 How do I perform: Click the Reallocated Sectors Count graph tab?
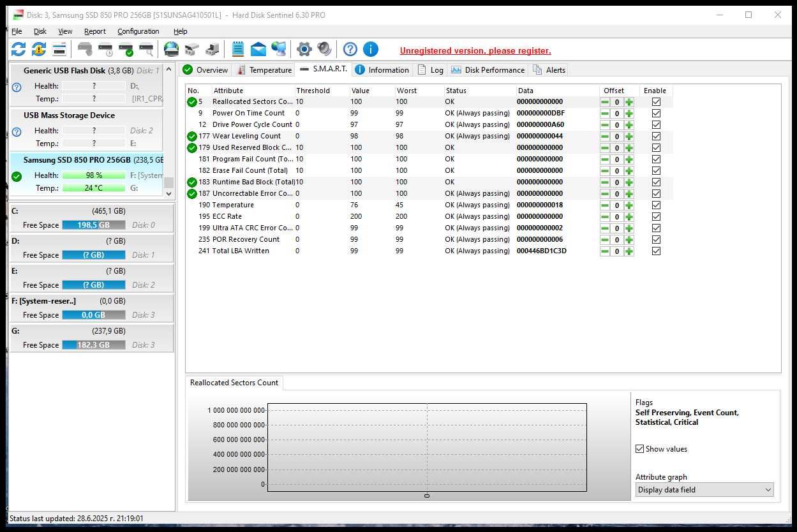pos(234,383)
